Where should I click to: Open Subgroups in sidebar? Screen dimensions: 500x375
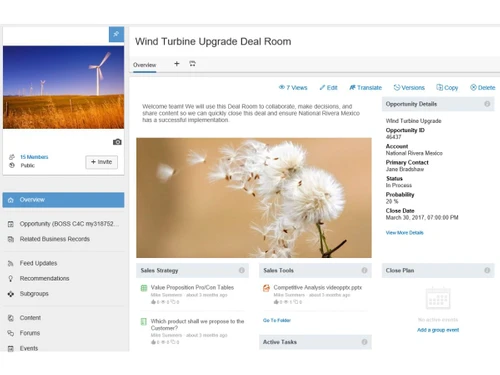pyautogui.click(x=63, y=294)
